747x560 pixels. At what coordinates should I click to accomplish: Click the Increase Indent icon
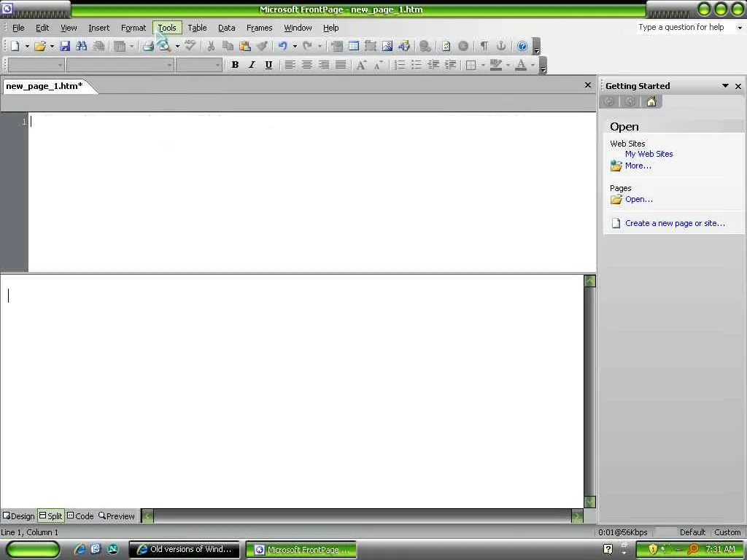pos(450,65)
